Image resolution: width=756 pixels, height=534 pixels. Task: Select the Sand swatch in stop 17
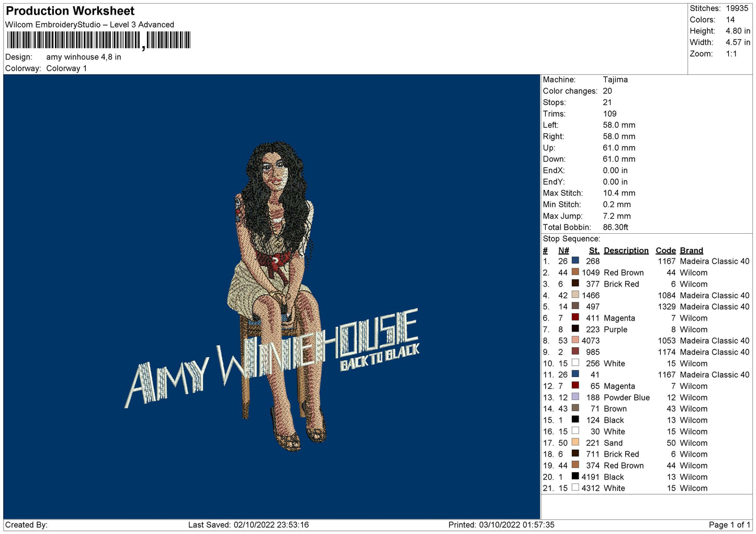[576, 442]
